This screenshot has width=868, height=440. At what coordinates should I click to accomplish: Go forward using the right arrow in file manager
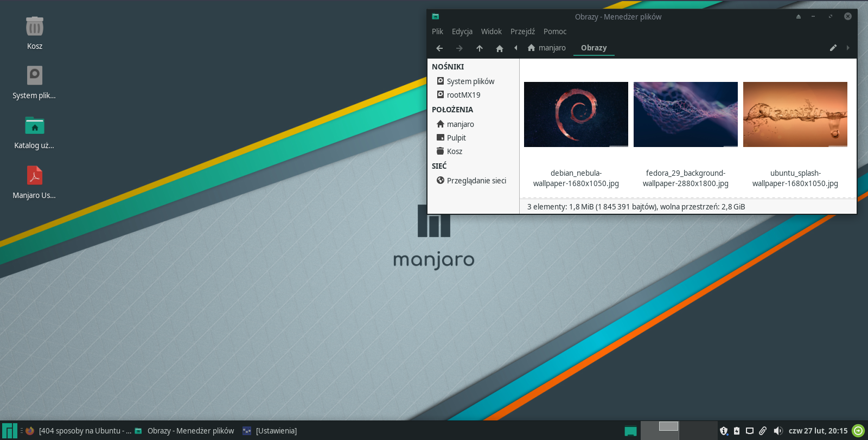(459, 48)
